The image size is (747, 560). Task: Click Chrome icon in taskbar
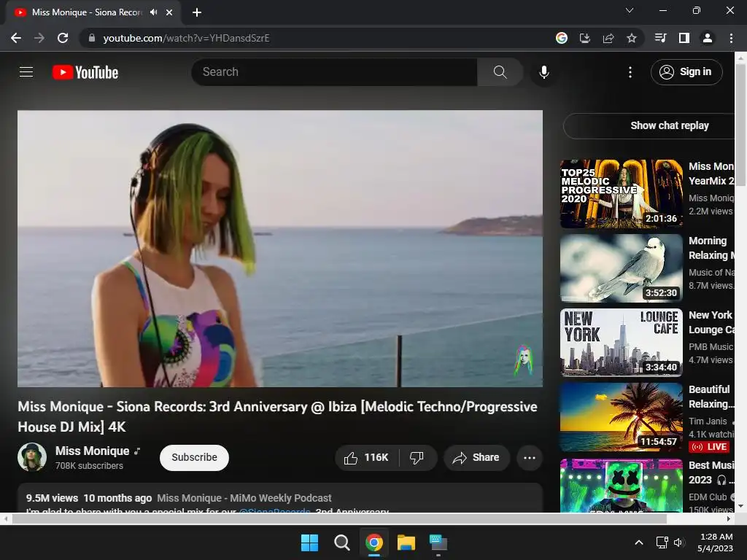(x=374, y=542)
